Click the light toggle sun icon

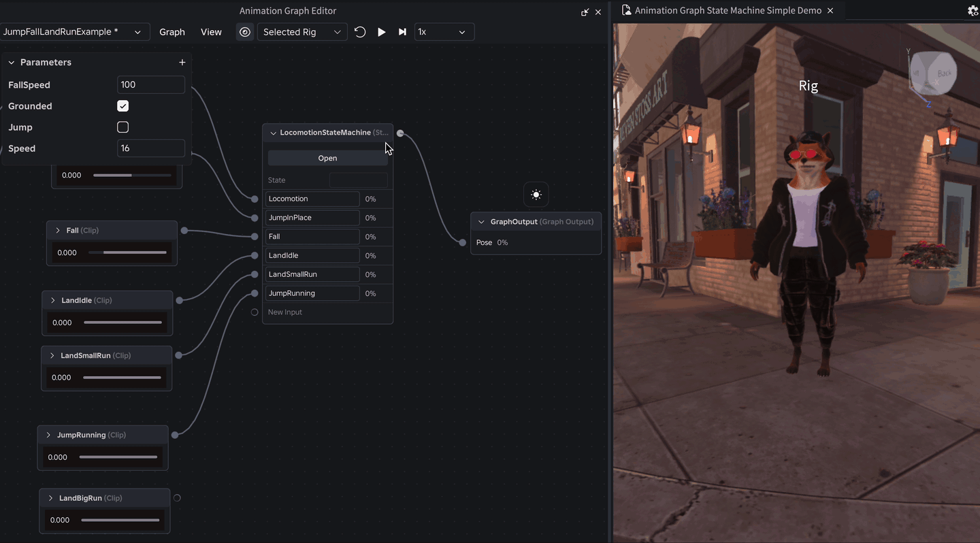pyautogui.click(x=536, y=195)
